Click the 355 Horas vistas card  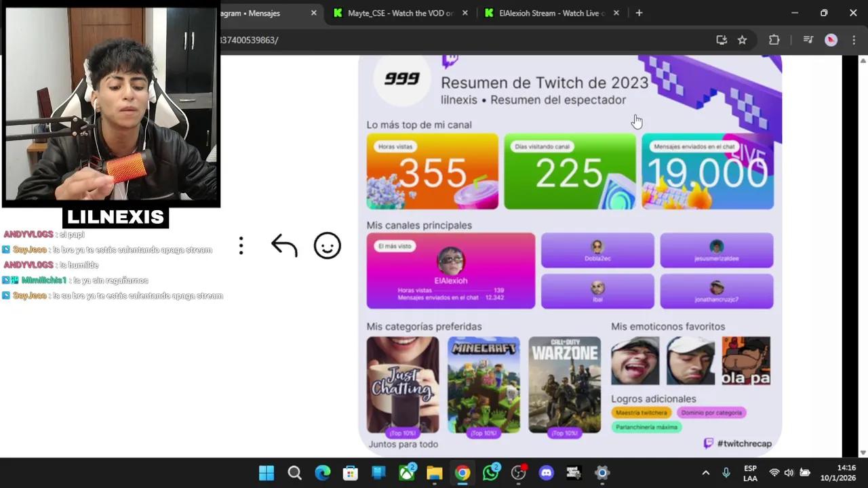(432, 171)
